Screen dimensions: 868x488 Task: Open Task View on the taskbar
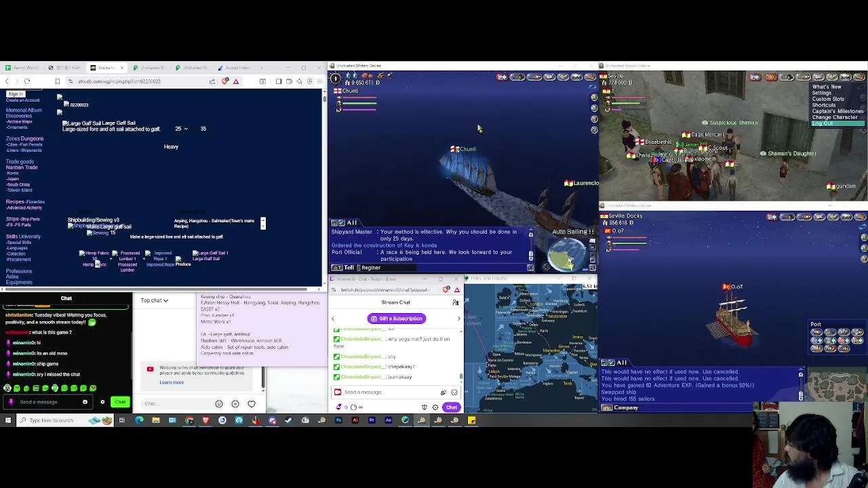click(x=122, y=420)
